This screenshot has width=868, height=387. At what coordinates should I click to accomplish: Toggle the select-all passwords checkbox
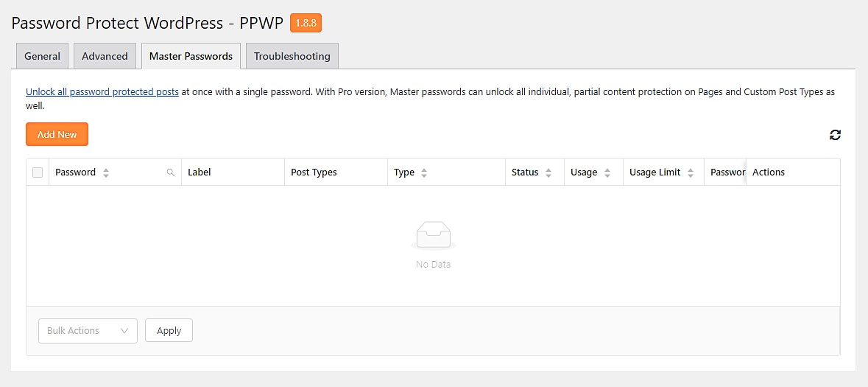(38, 172)
